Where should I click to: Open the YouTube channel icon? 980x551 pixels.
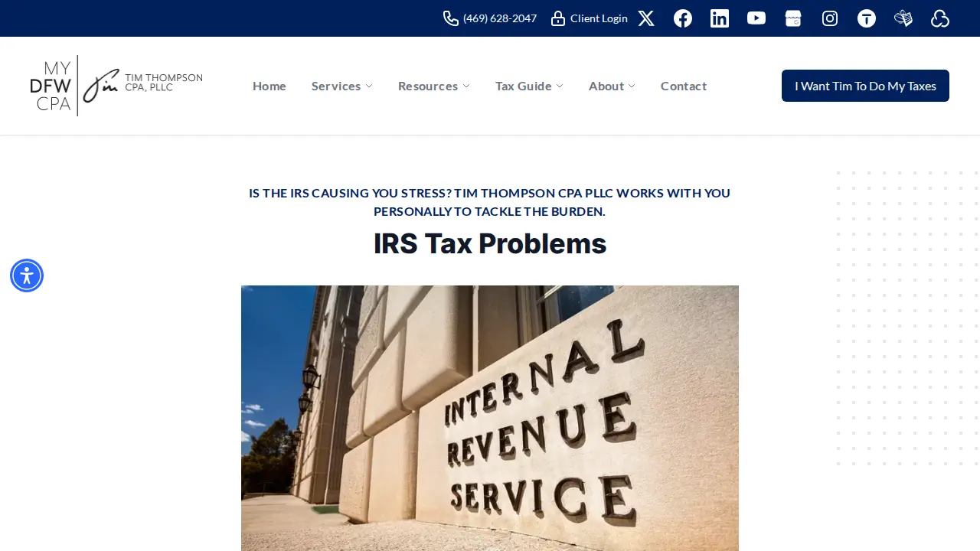click(756, 18)
